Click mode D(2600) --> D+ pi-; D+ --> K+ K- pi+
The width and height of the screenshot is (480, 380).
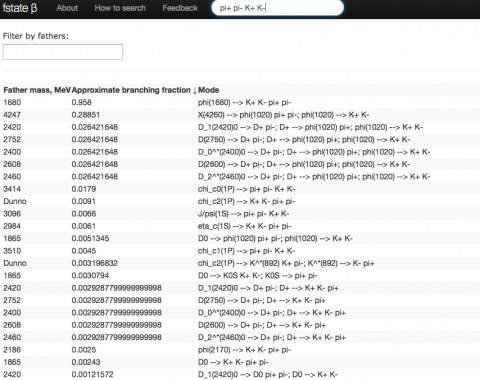click(262, 325)
